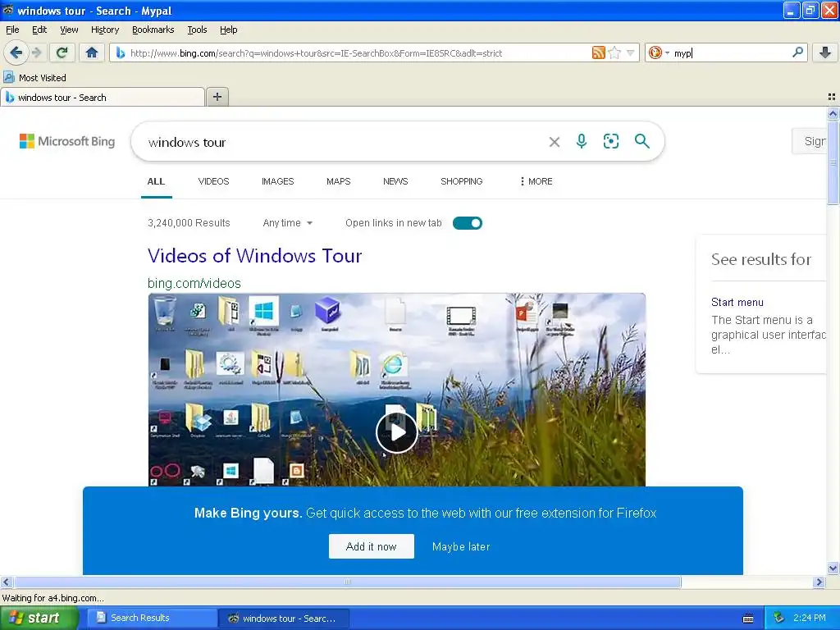Click the 2:24 PM system clock
The image size is (840, 630).
[x=810, y=618]
